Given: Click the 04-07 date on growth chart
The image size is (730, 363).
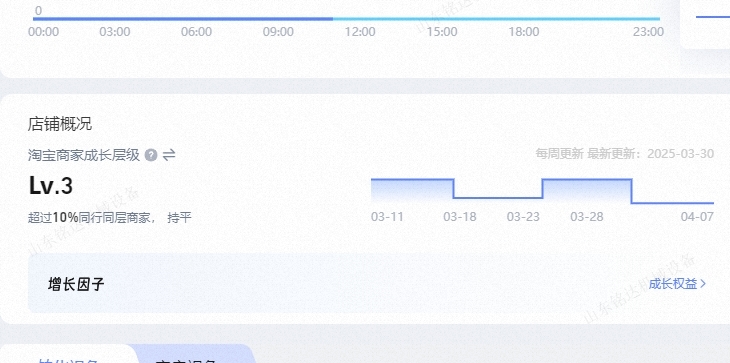Looking at the screenshot, I should 697,216.
